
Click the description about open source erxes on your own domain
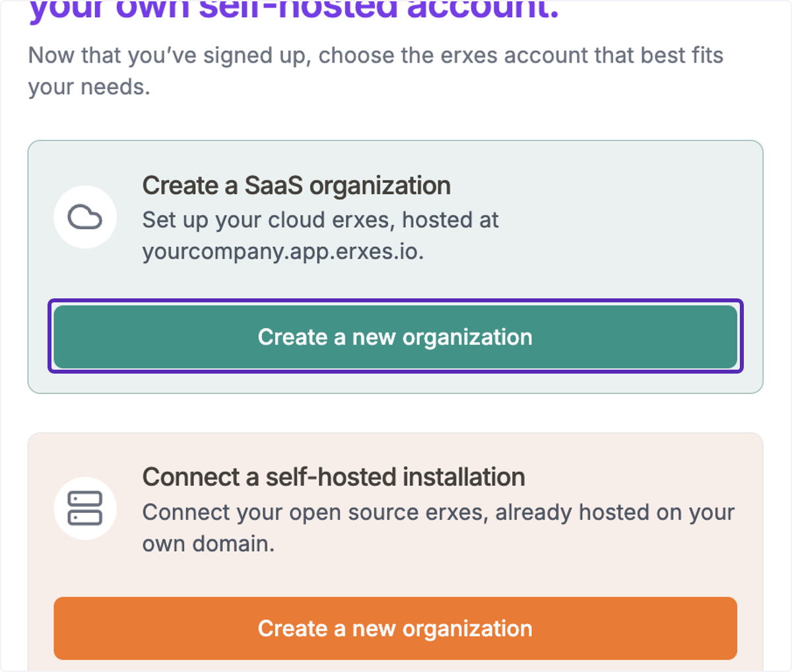(x=438, y=527)
